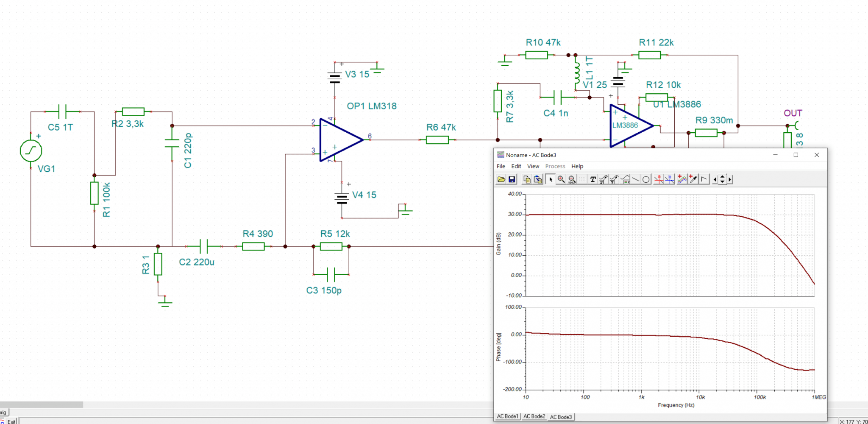
Task: Pick the curve query label tool
Action: [614, 179]
